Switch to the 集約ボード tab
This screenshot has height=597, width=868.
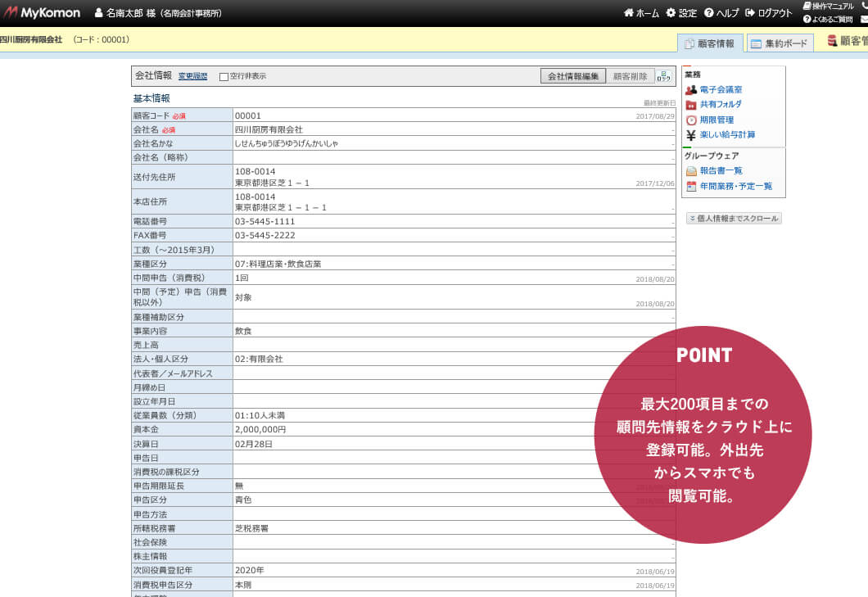(x=780, y=43)
